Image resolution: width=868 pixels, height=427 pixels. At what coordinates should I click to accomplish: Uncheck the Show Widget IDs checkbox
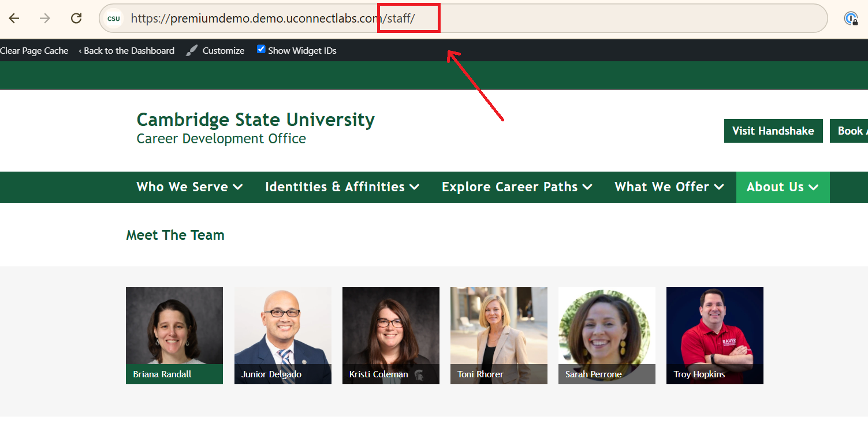tap(261, 50)
